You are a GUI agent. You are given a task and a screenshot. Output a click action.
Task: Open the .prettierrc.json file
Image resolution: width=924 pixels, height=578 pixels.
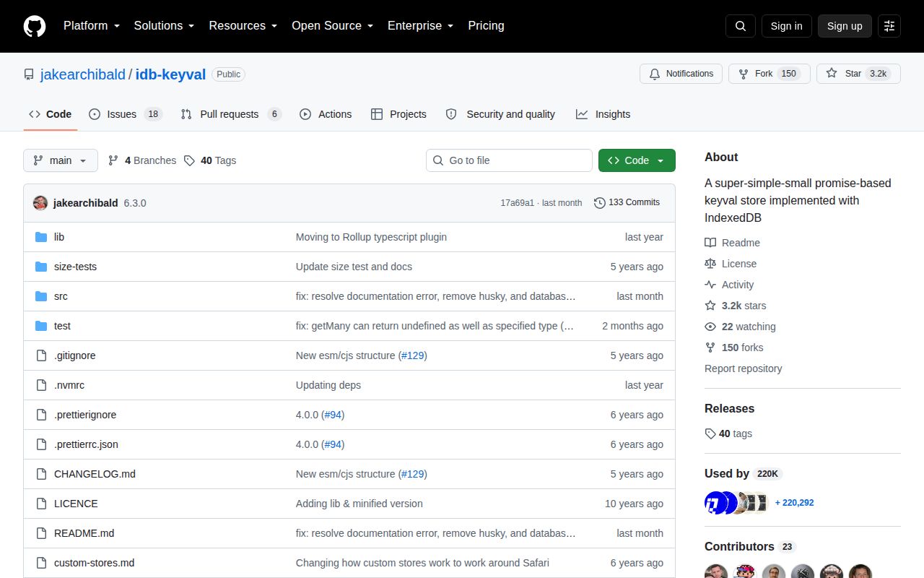(x=86, y=444)
